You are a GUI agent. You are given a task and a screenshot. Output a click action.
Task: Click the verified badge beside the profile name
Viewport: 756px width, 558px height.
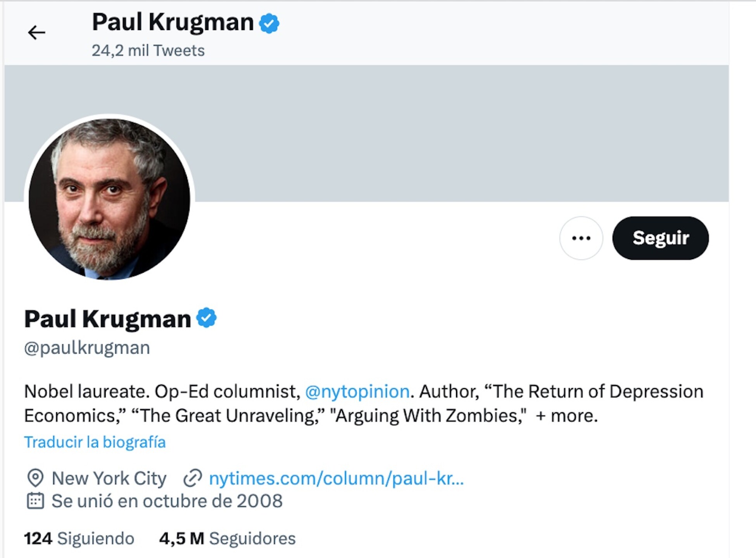(206, 318)
